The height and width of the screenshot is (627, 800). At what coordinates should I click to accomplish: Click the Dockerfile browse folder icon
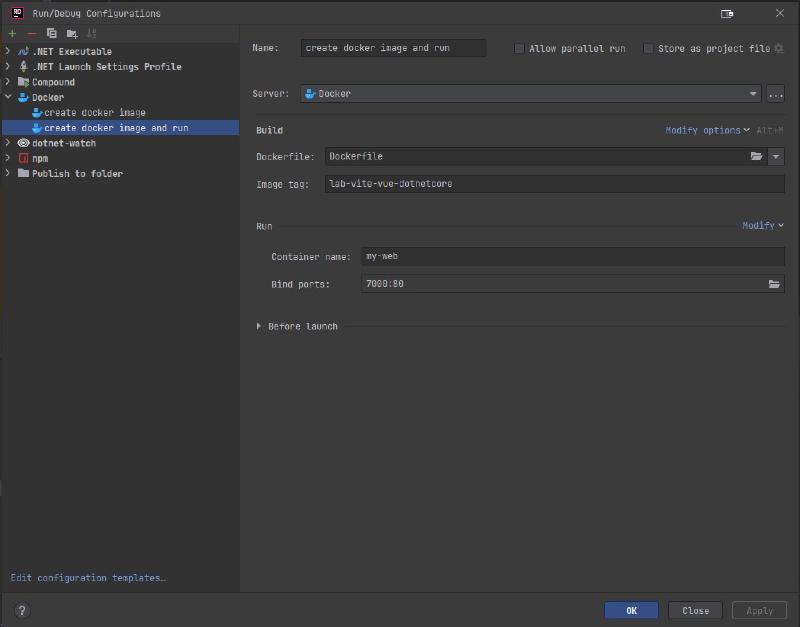(757, 157)
